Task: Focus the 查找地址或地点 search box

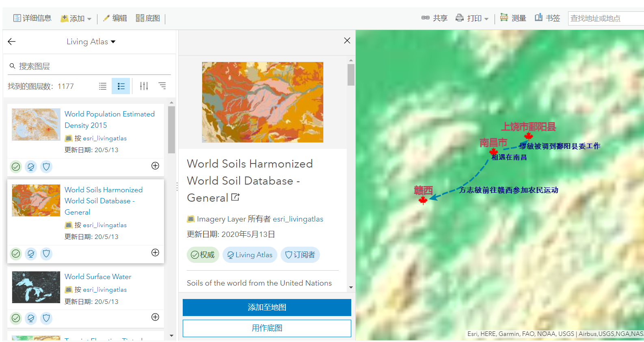Action: point(606,18)
